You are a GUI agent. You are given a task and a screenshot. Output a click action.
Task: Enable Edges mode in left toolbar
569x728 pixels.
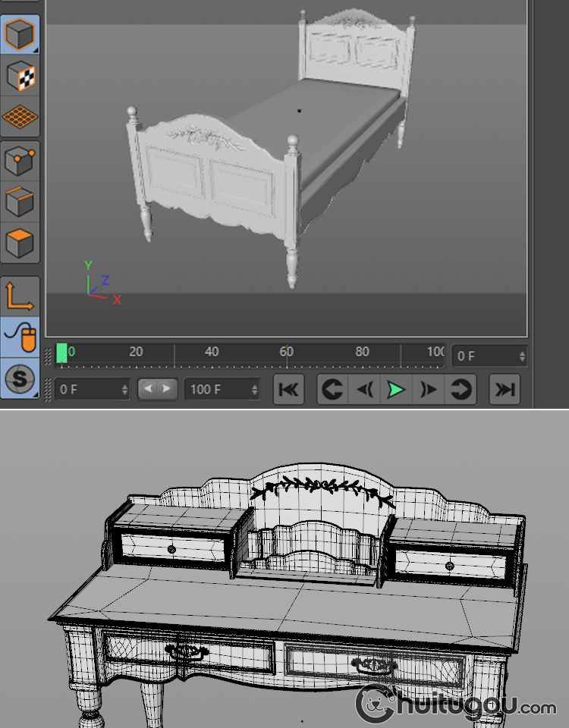pos(20,202)
